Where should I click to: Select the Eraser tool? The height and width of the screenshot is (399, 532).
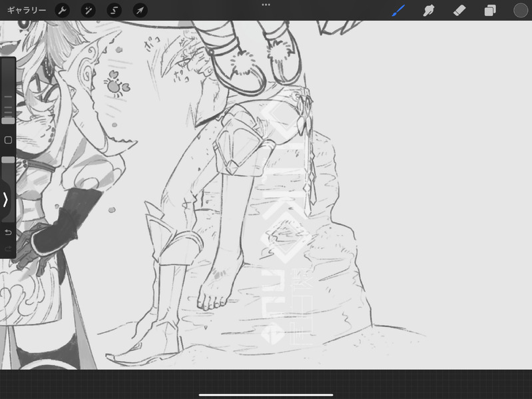click(x=459, y=11)
